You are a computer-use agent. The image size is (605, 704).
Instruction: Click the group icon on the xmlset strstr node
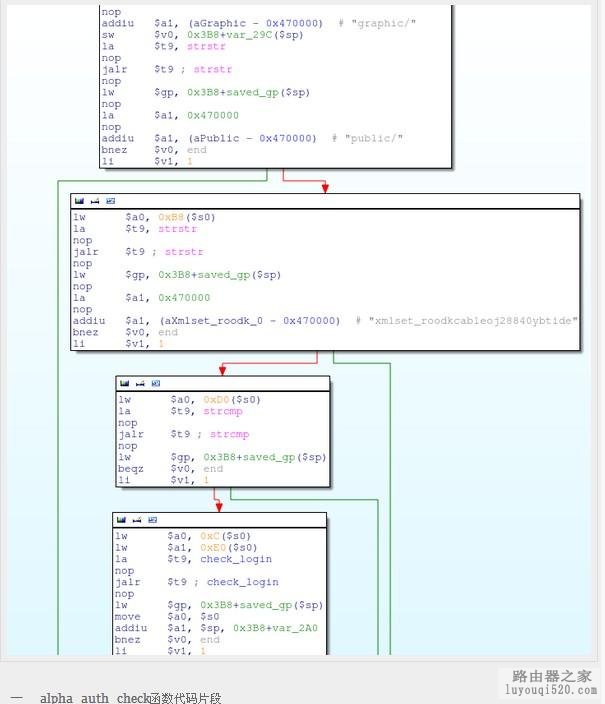110,201
